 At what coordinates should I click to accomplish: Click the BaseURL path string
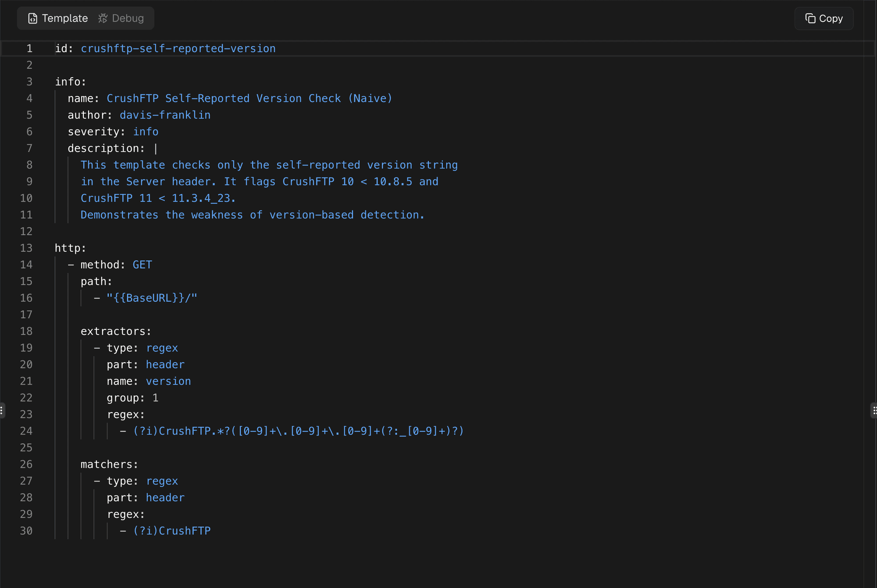pyautogui.click(x=152, y=298)
